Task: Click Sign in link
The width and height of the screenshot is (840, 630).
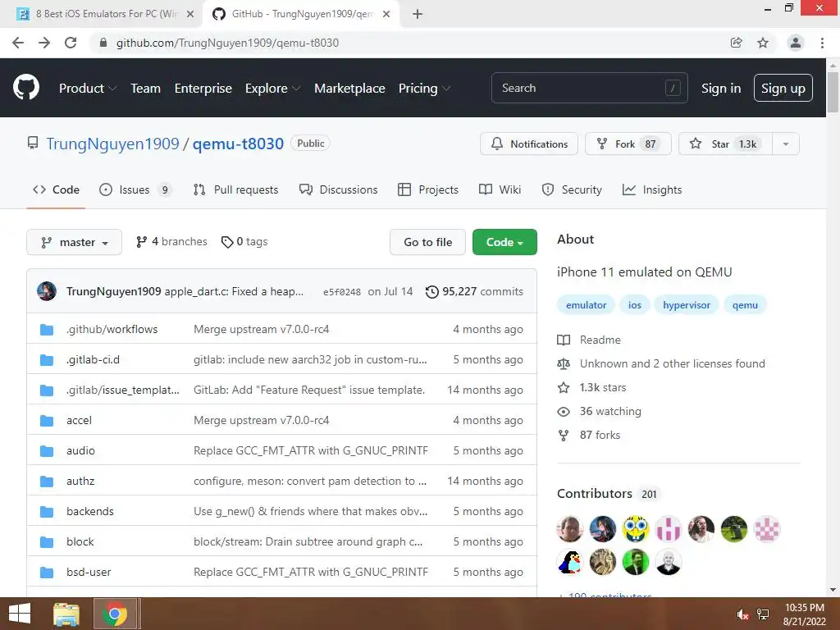Action: [721, 89]
